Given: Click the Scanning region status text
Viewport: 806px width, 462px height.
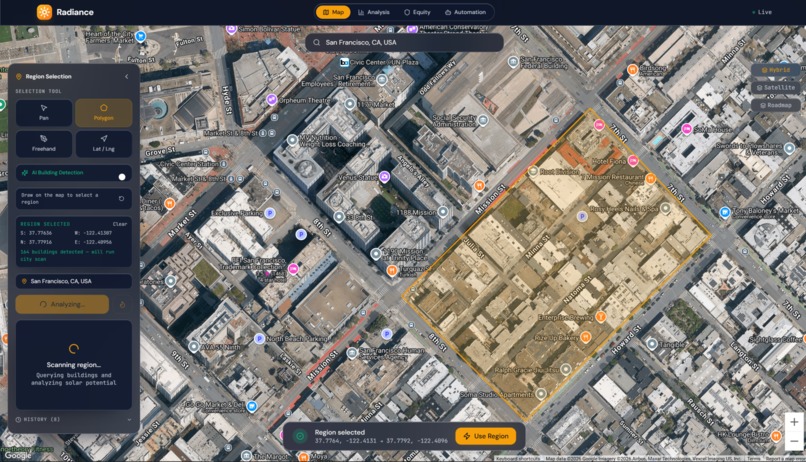Looking at the screenshot, I should [x=74, y=365].
